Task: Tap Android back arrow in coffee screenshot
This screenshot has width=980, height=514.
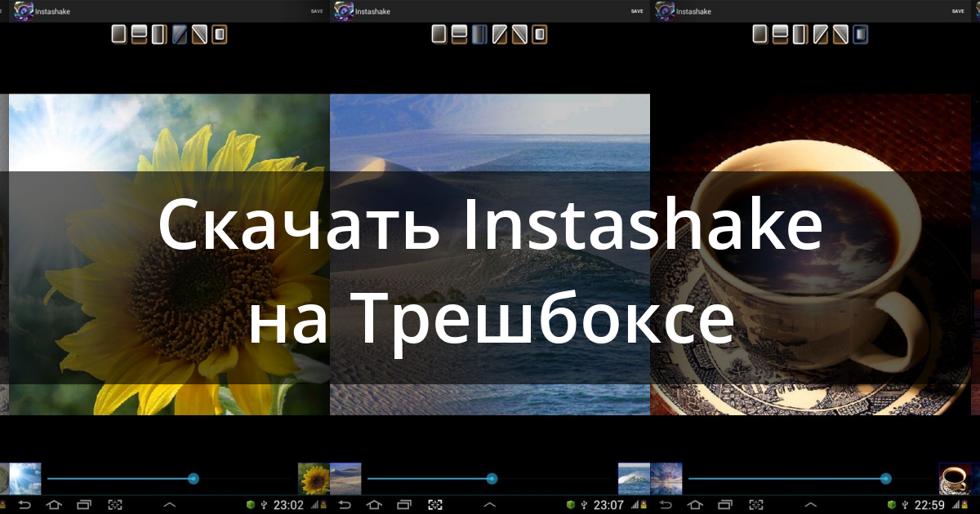Action: [666, 505]
